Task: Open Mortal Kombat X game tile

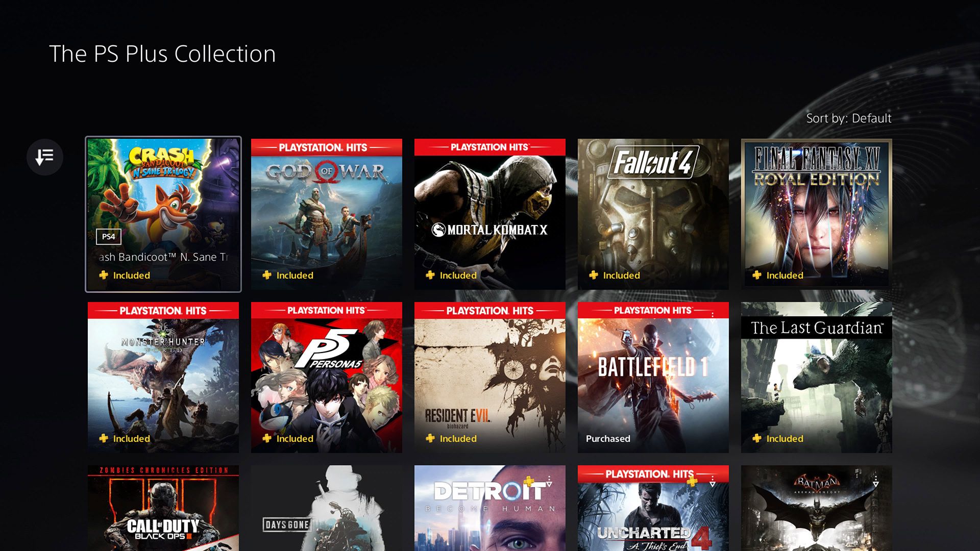Action: pos(489,213)
